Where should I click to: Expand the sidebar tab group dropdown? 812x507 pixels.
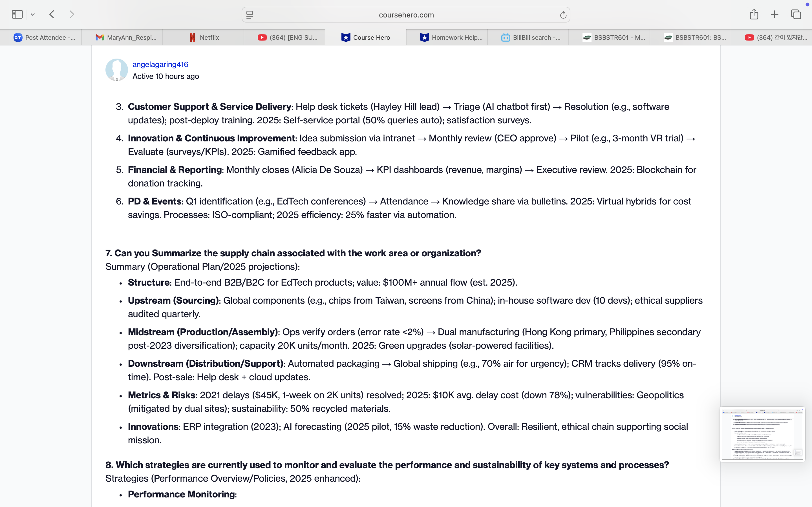pyautogui.click(x=32, y=14)
